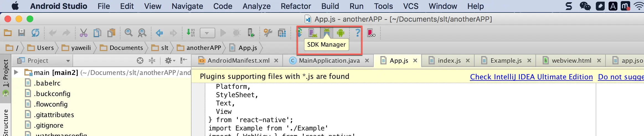
Task: Click the blue Back arrow icon
Action: click(159, 33)
